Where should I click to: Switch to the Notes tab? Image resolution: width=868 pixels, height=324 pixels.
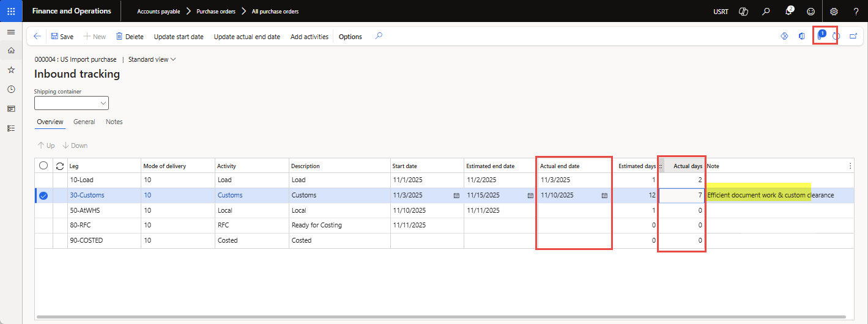[114, 122]
